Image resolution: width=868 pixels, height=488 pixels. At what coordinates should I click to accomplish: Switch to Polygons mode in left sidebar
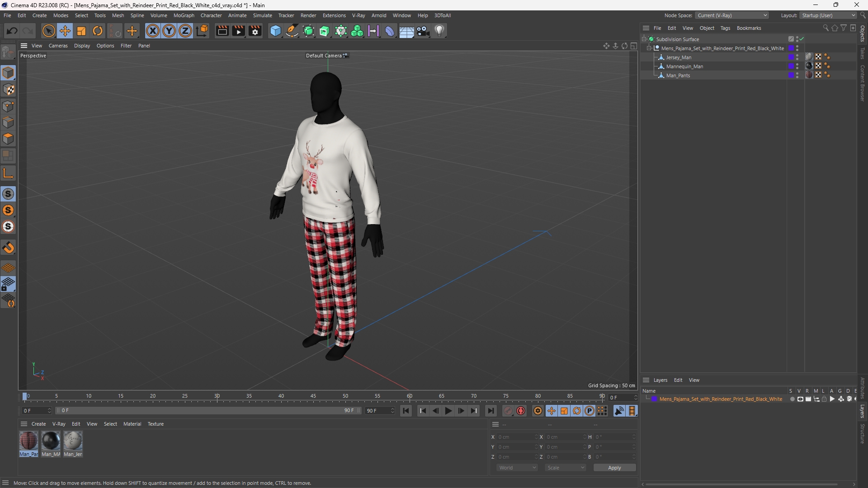8,139
